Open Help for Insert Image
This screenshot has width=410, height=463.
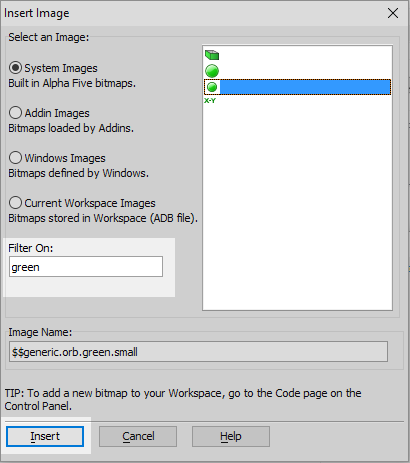tap(231, 436)
